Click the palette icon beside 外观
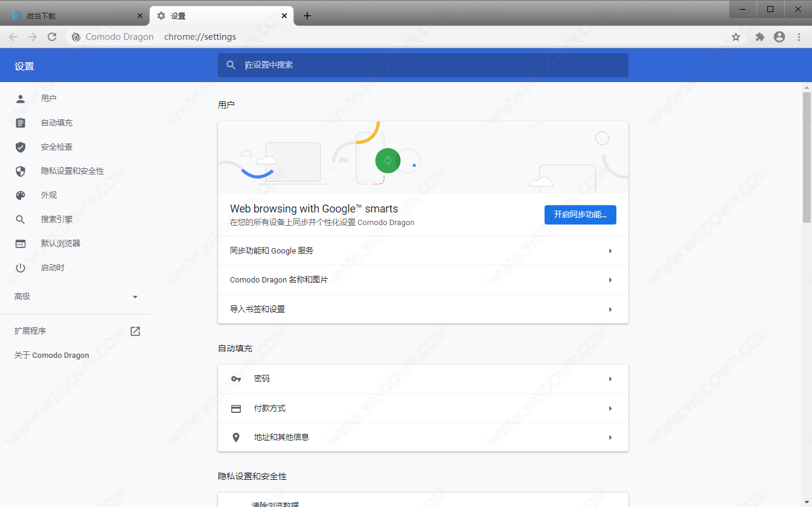Screen dimensions: 812x507 (x=21, y=195)
